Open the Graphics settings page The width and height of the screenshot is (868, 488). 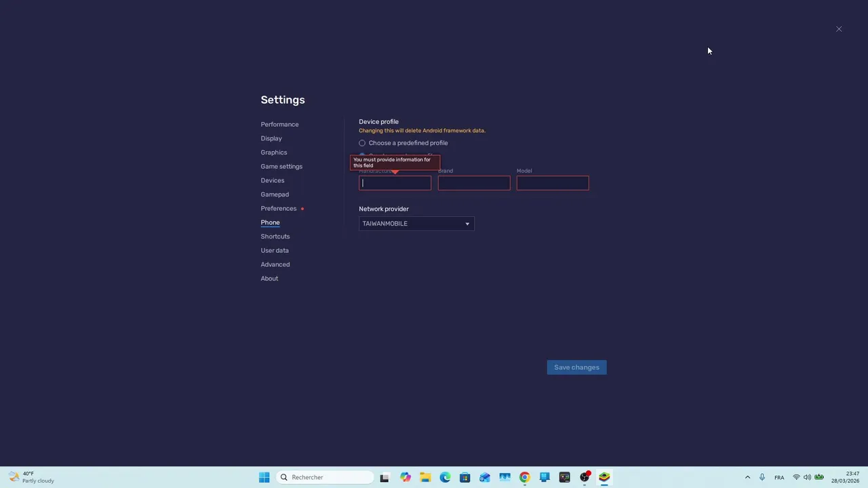tap(274, 152)
